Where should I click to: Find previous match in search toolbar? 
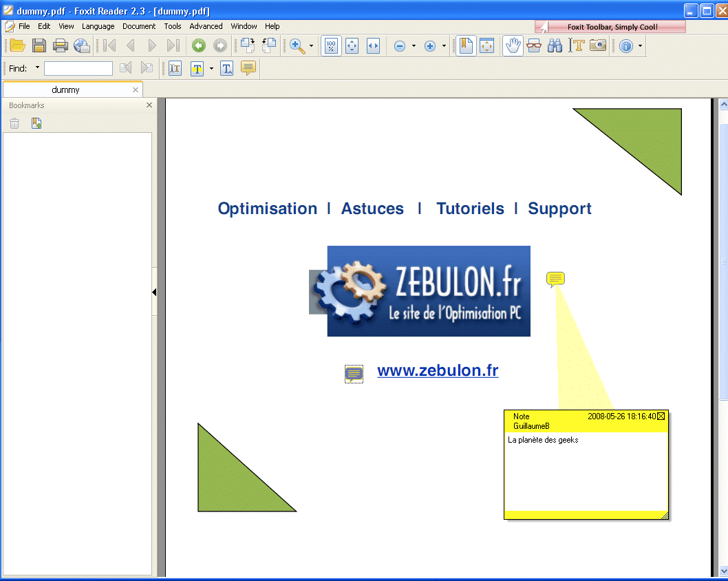tap(125, 68)
